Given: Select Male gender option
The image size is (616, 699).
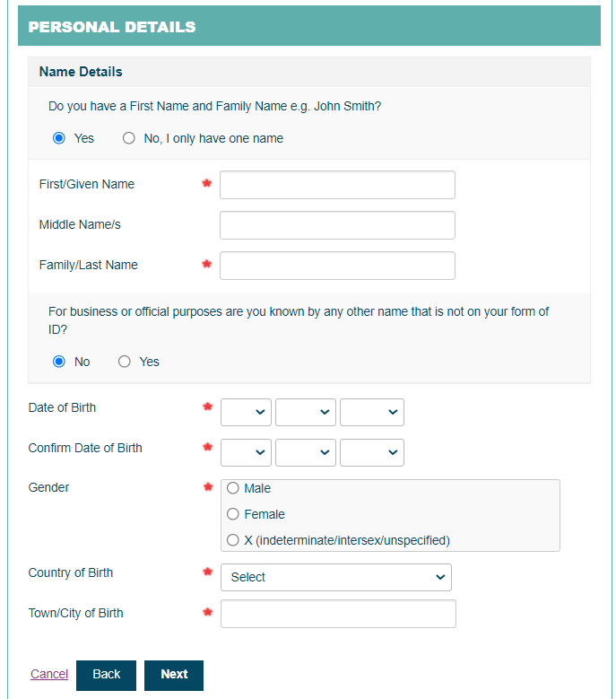Looking at the screenshot, I should [233, 488].
